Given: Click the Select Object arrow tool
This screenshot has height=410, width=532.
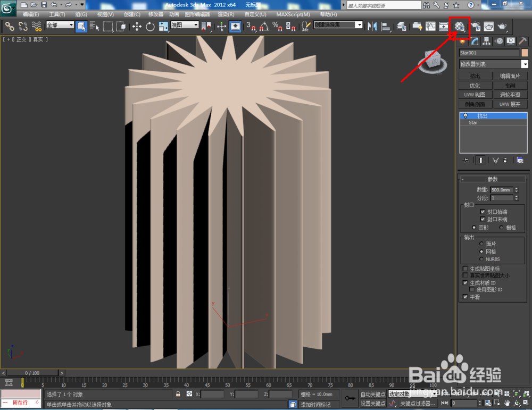Looking at the screenshot, I should [x=81, y=27].
